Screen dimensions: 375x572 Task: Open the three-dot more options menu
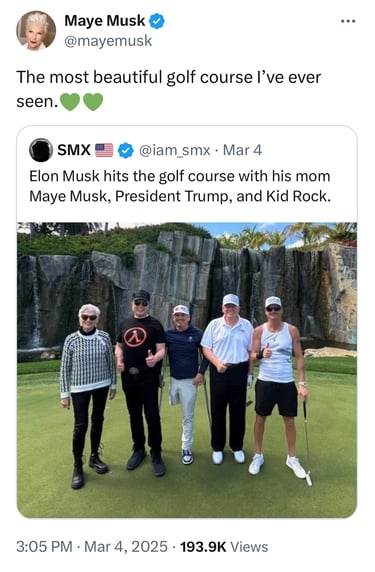[x=348, y=21]
